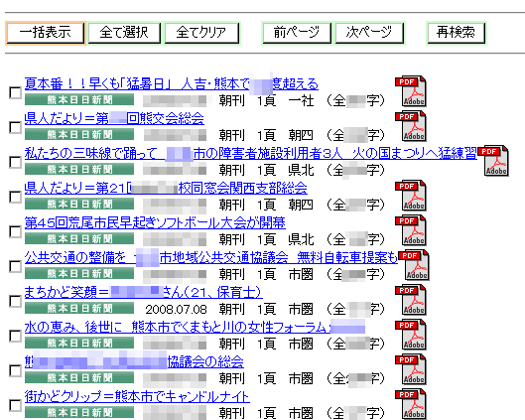
Task: Open PDF for 同窓会関西支部総会 article
Action: pos(411,196)
